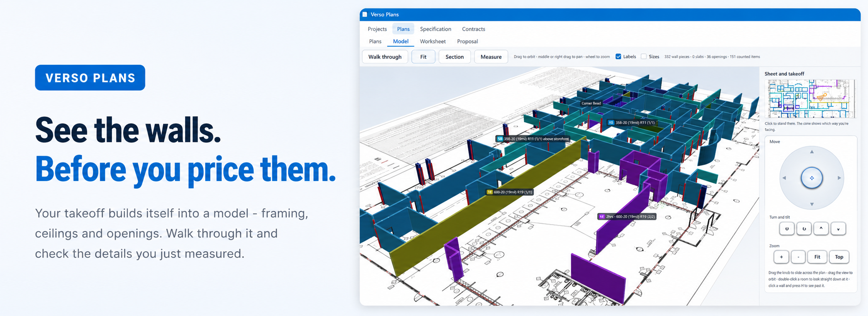This screenshot has height=316, width=868.
Task: Open the Proposal sub-tab
Action: coord(467,41)
